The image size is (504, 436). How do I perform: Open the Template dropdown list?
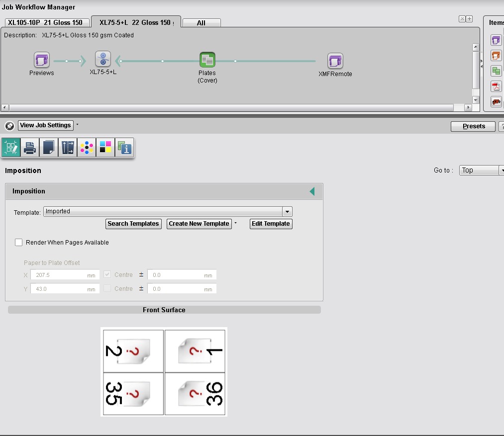click(x=287, y=211)
